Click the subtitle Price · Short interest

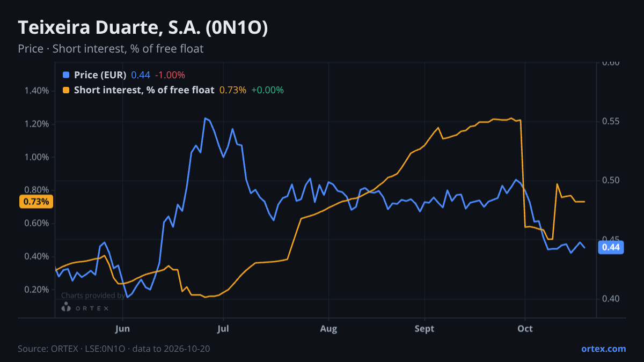click(x=111, y=49)
